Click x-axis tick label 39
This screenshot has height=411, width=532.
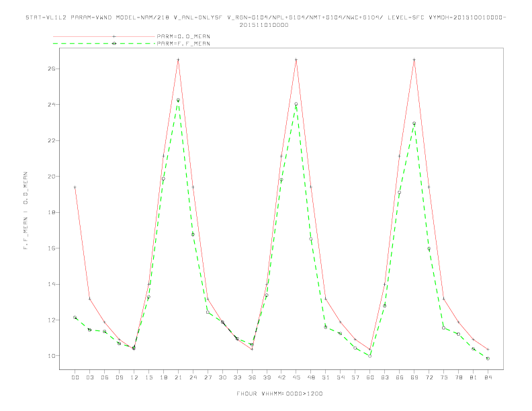pyautogui.click(x=267, y=377)
